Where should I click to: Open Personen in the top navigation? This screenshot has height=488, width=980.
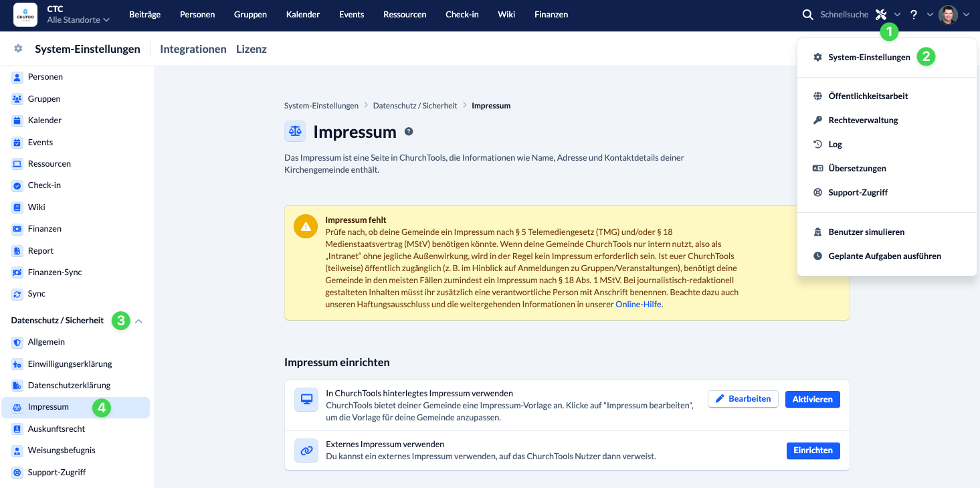(197, 15)
